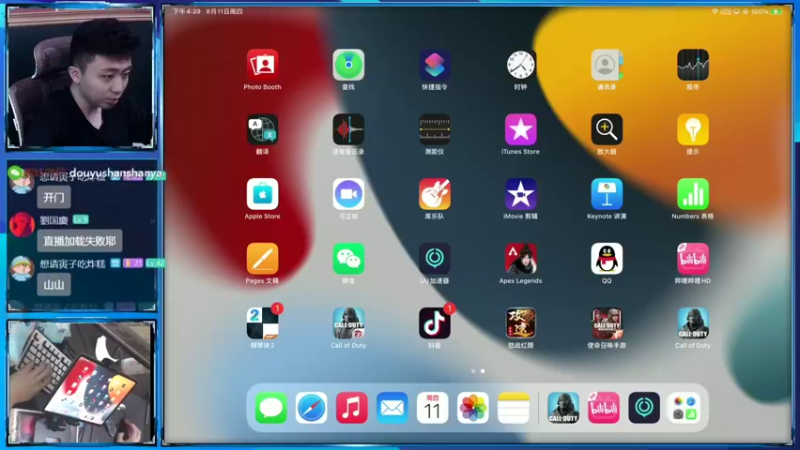Launch the 可立拍 Clips app
This screenshot has height=450, width=800.
[348, 194]
